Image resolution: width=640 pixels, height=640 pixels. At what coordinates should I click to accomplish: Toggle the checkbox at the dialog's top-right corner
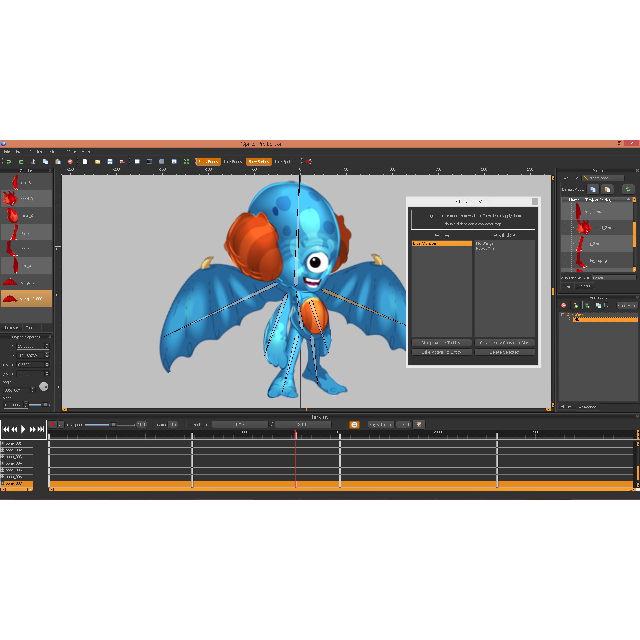pyautogui.click(x=535, y=201)
